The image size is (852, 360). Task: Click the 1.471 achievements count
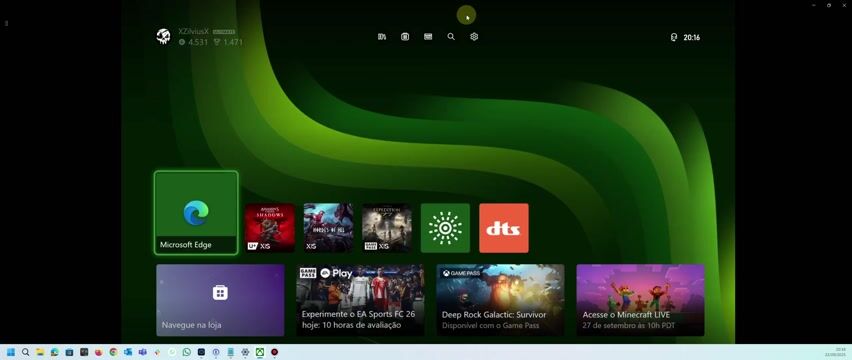(x=233, y=42)
